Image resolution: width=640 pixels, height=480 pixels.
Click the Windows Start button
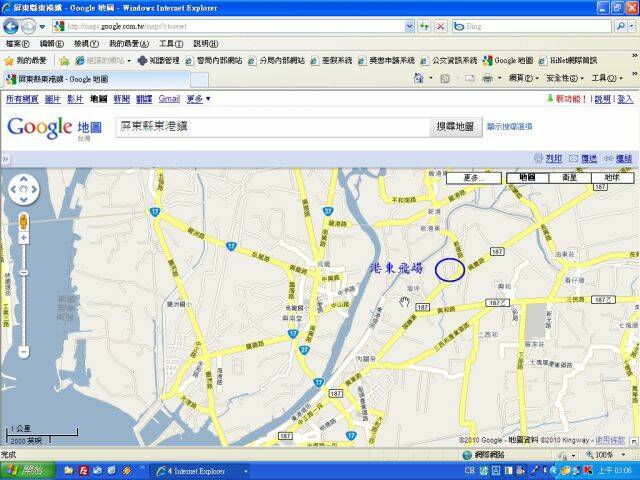[x=27, y=471]
